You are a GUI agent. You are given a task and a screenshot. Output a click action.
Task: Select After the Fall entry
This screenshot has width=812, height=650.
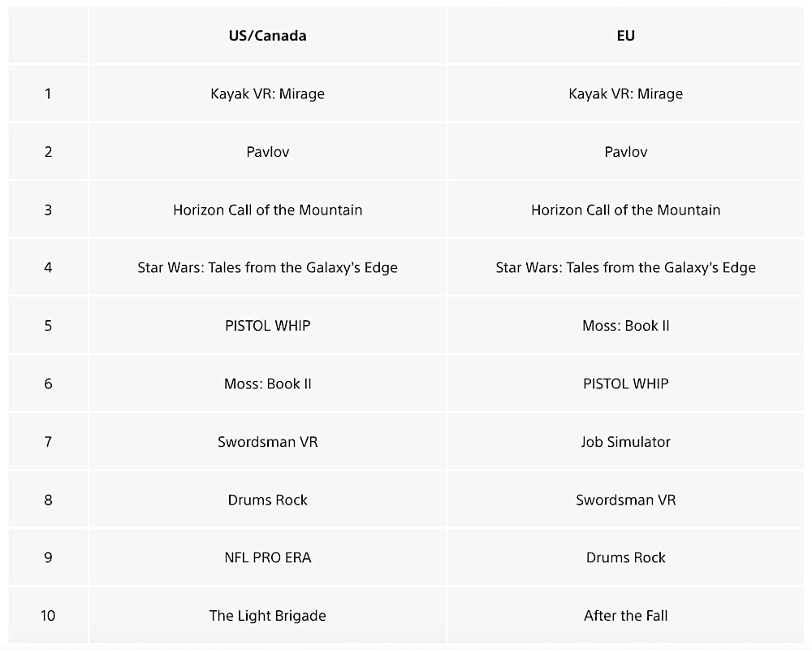coord(625,616)
